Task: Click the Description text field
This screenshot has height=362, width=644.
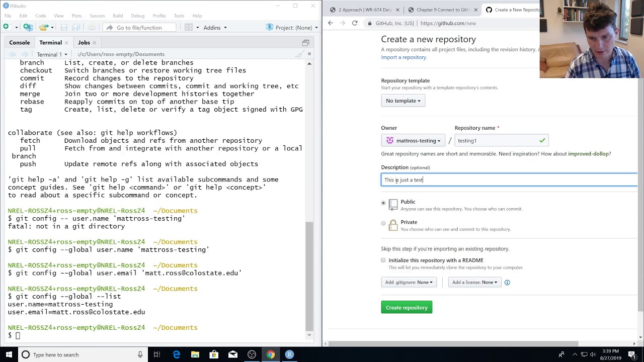Action: coord(509,180)
